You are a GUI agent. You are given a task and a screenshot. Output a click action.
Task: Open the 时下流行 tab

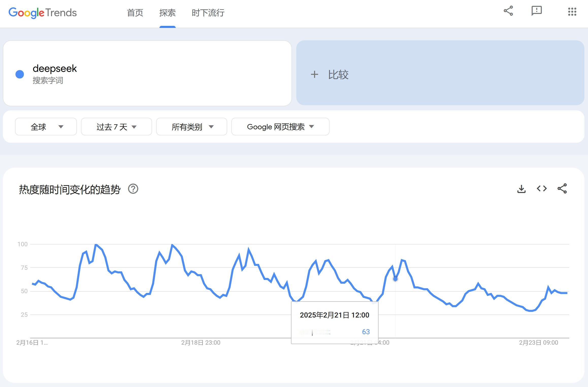(x=208, y=13)
